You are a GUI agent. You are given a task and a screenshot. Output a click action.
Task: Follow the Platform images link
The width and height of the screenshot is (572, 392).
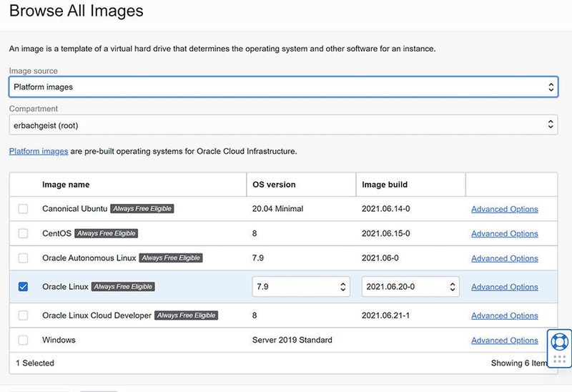pyautogui.click(x=39, y=152)
